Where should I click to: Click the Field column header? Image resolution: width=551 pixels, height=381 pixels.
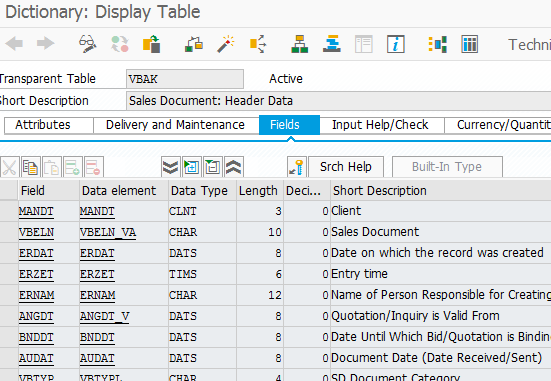(x=48, y=190)
